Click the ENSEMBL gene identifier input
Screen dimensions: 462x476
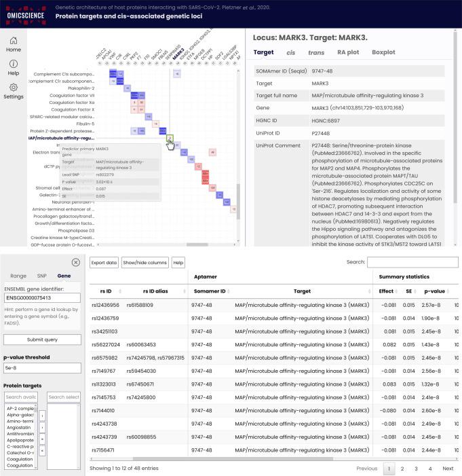pyautogui.click(x=42, y=298)
